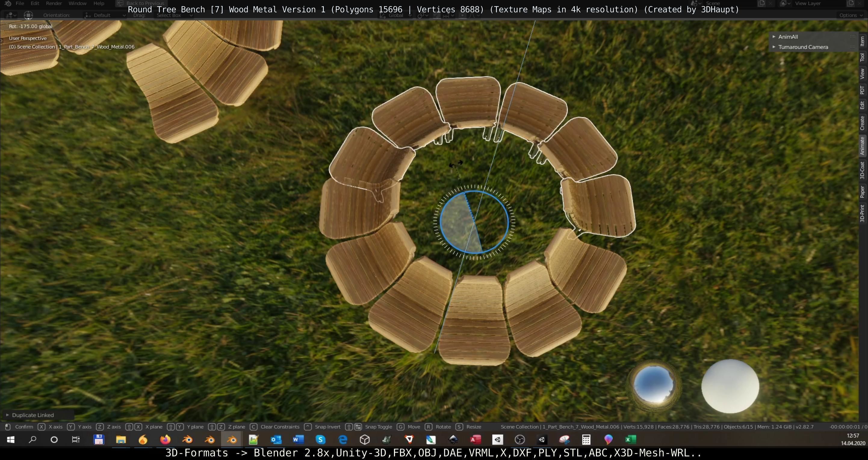Screen dimensions: 868x460
Task: Click the Back to Previous button
Action: [x=141, y=3]
